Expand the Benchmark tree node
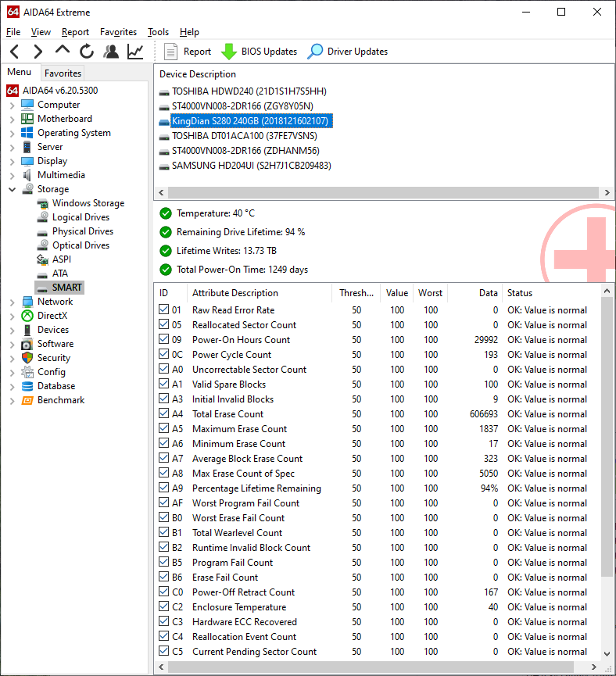Viewport: 616px width, 676px height. (x=12, y=401)
